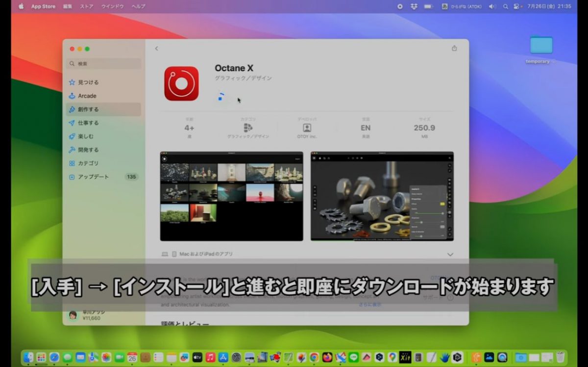This screenshot has width=588, height=367.
Task: Open App Store in the Dock
Action: [x=223, y=357]
